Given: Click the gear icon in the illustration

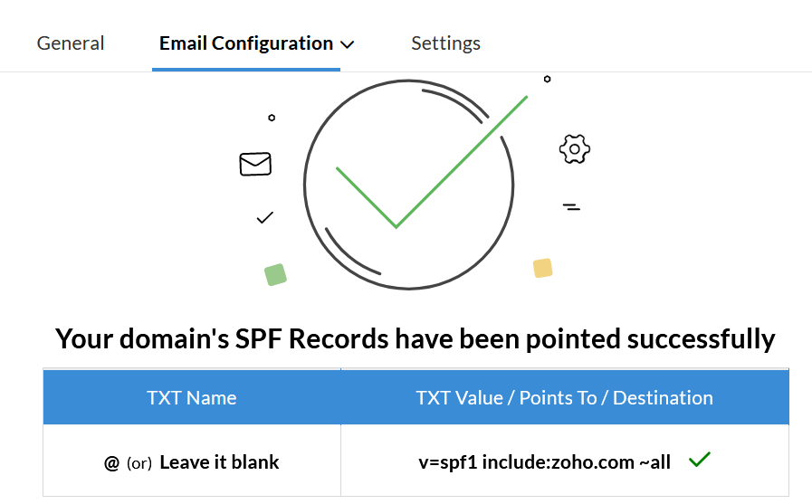Looking at the screenshot, I should [x=574, y=149].
